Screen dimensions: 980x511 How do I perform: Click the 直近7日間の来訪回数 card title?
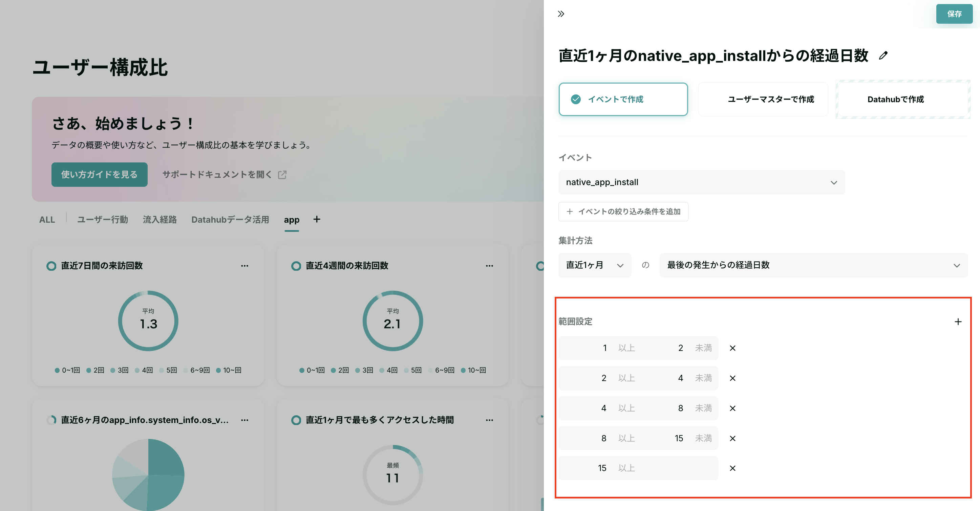click(x=102, y=265)
